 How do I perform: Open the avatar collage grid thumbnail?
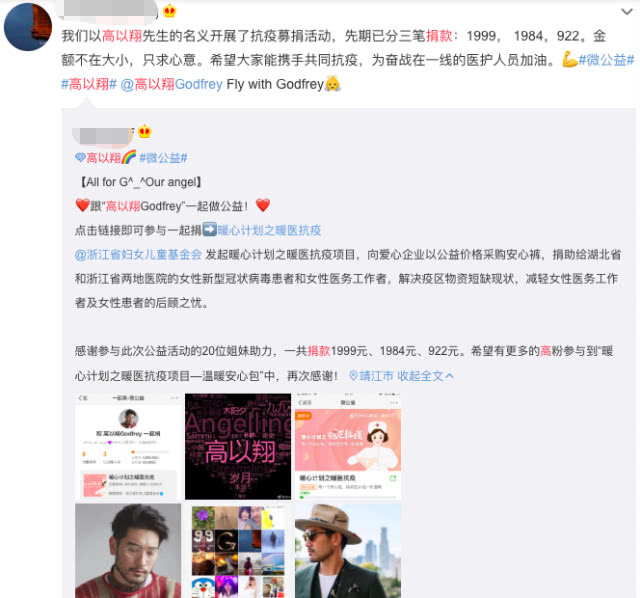click(238, 551)
